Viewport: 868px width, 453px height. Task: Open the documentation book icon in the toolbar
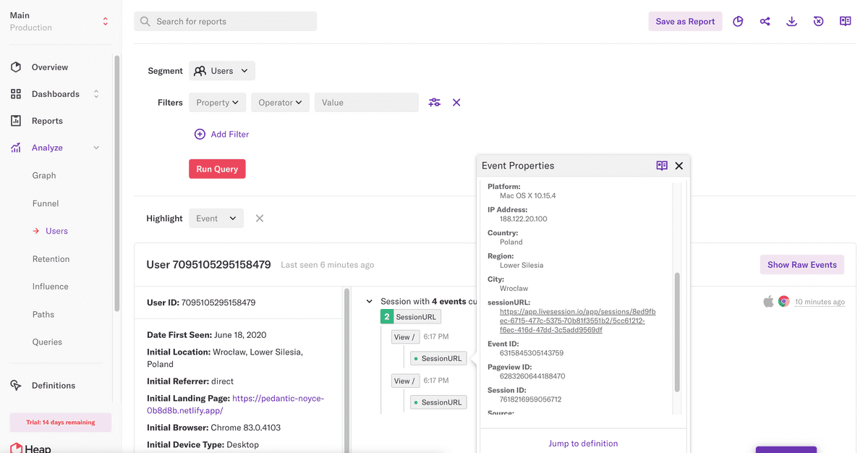pyautogui.click(x=845, y=21)
